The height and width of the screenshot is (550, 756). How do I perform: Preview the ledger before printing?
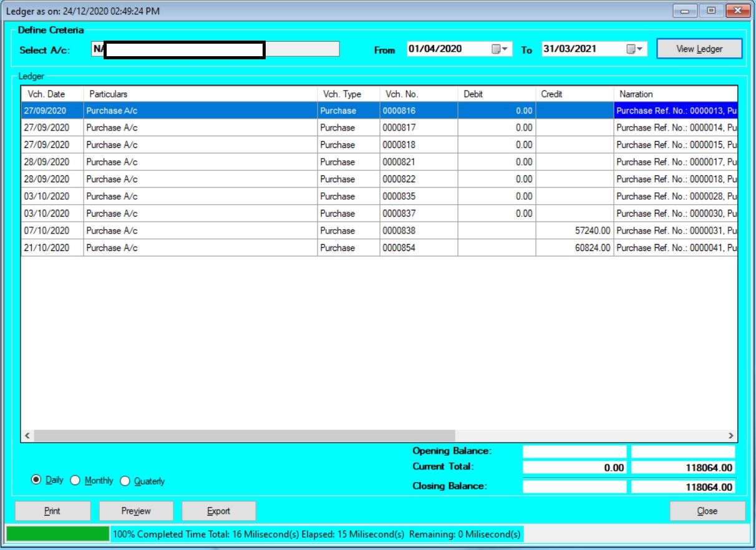coord(136,511)
